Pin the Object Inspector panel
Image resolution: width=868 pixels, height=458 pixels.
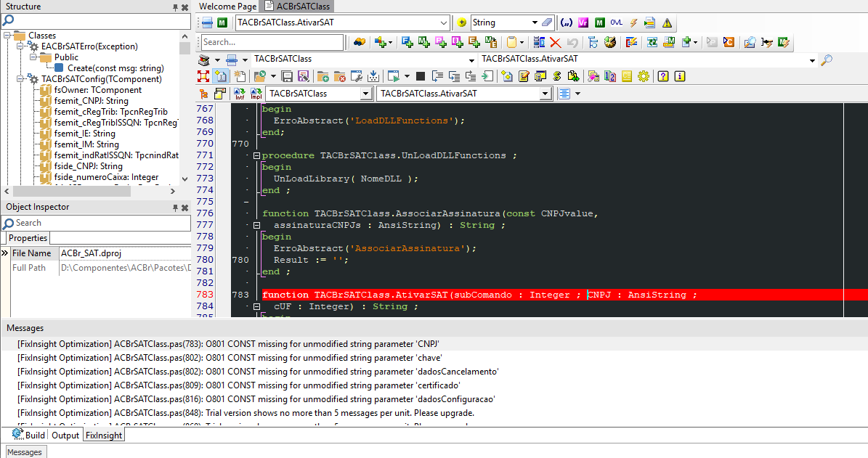(176, 208)
